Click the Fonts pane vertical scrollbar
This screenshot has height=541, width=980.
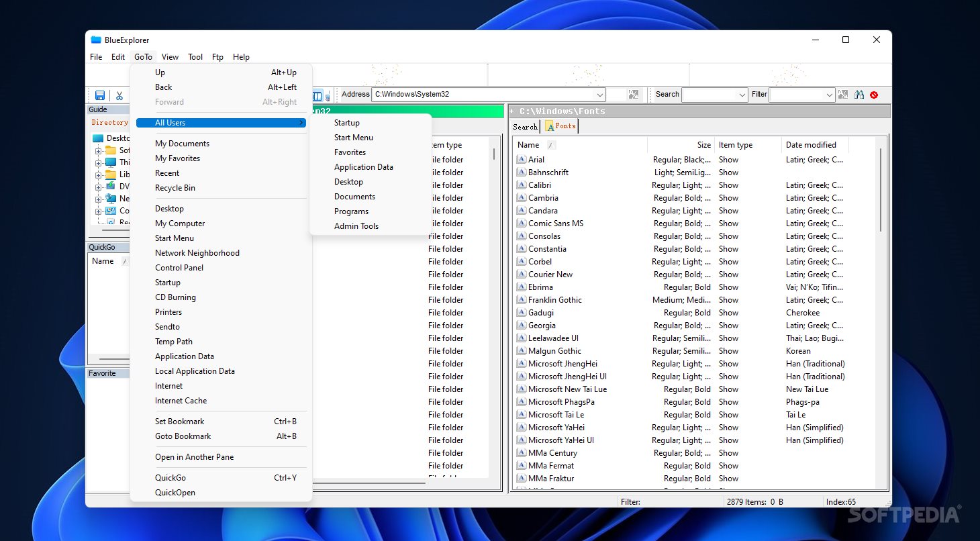[x=880, y=190]
